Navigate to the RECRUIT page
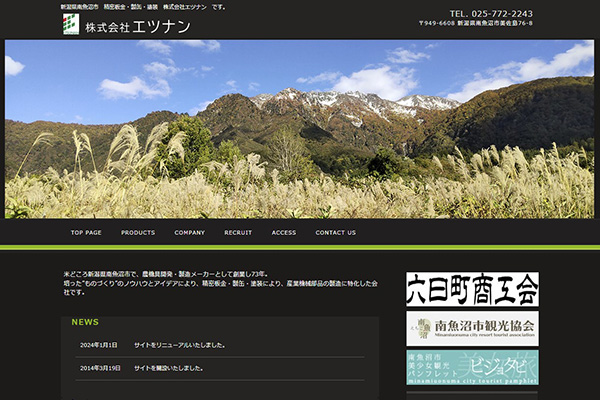Screen dimensions: 600x400 238,232
